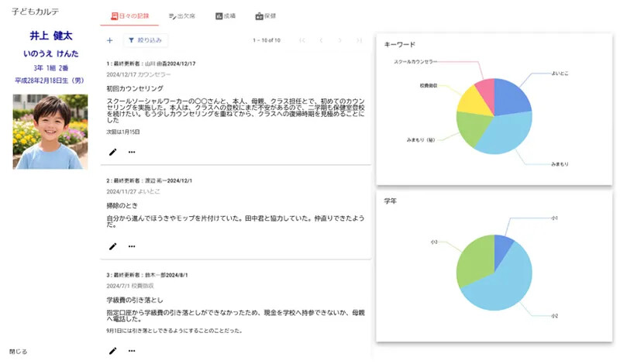620x364 pixels.
Task: Go to last page of records
Action: click(x=359, y=40)
